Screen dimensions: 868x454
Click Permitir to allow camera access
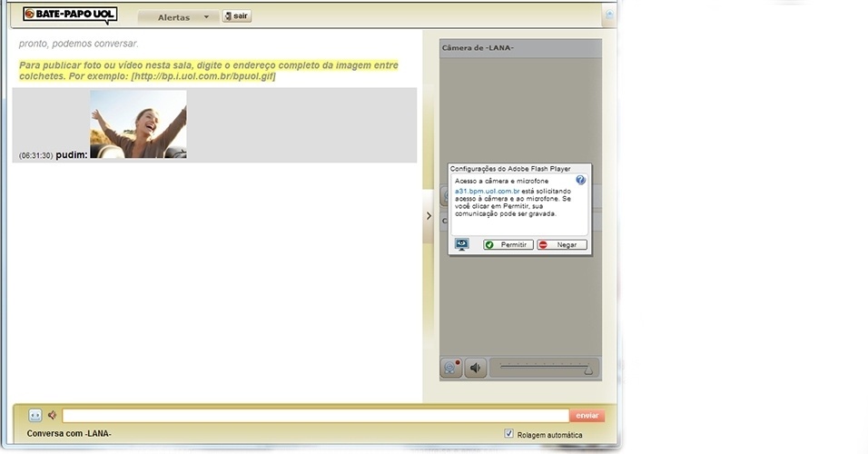(x=508, y=245)
